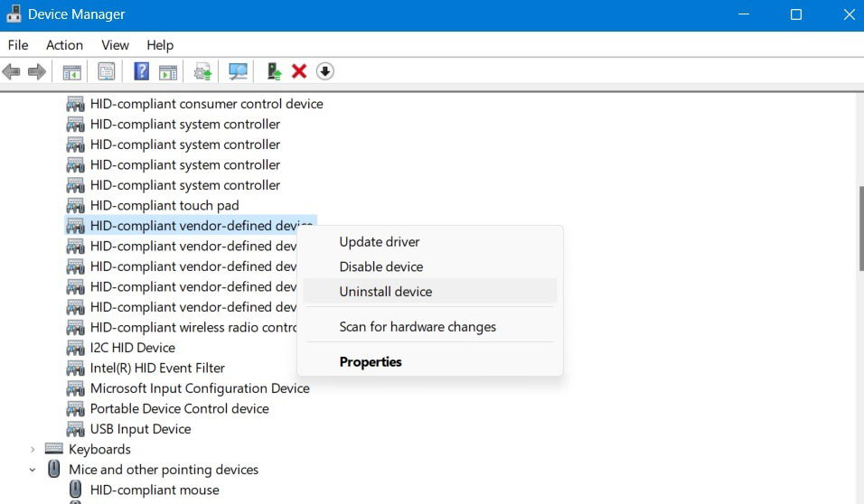The width and height of the screenshot is (864, 504).
Task: Click the Keyboards category icon
Action: click(54, 449)
